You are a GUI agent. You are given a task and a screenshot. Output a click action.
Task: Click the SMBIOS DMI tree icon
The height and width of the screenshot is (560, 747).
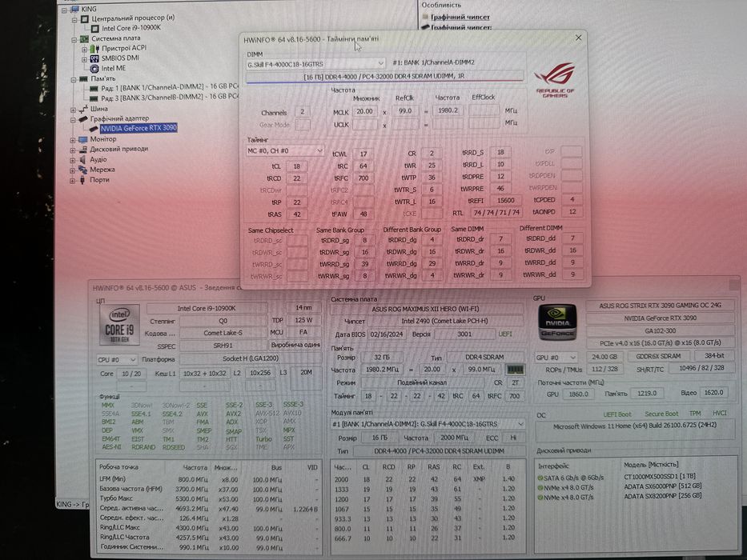[94, 58]
